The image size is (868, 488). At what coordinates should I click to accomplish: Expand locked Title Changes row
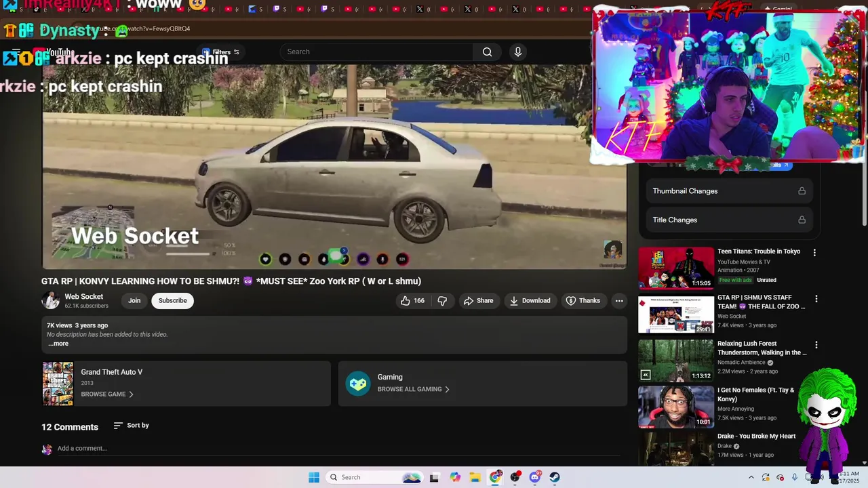point(729,220)
